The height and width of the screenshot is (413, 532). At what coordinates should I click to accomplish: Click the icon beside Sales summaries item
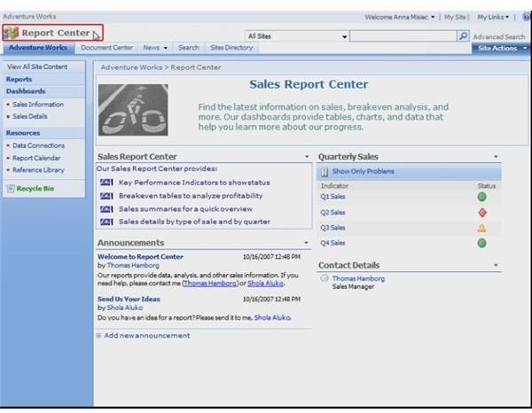click(106, 209)
